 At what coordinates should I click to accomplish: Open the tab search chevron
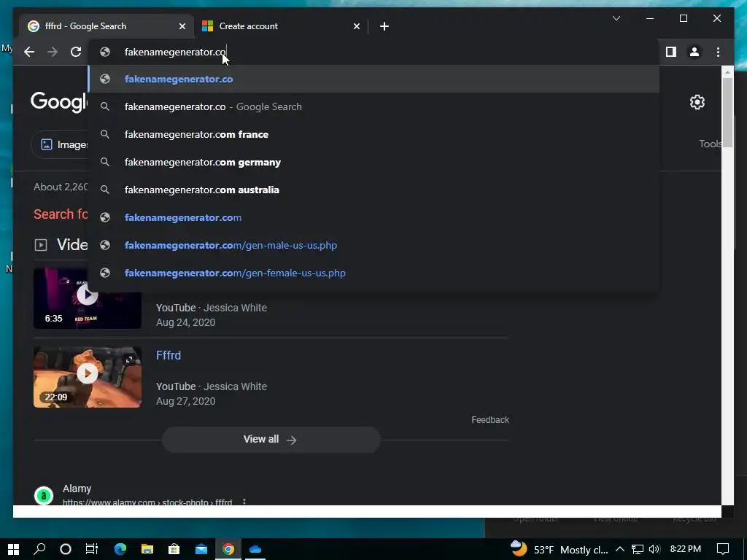[616, 18]
